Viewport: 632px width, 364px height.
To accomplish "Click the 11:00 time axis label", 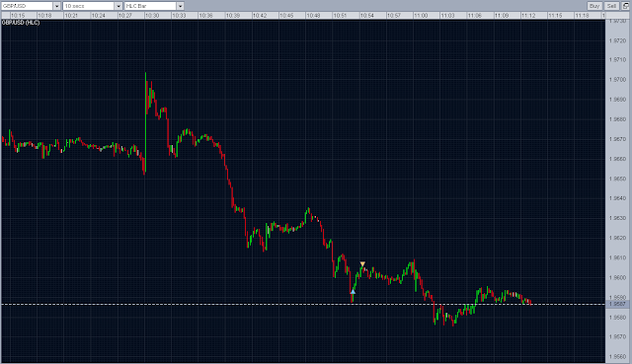I will pos(421,16).
